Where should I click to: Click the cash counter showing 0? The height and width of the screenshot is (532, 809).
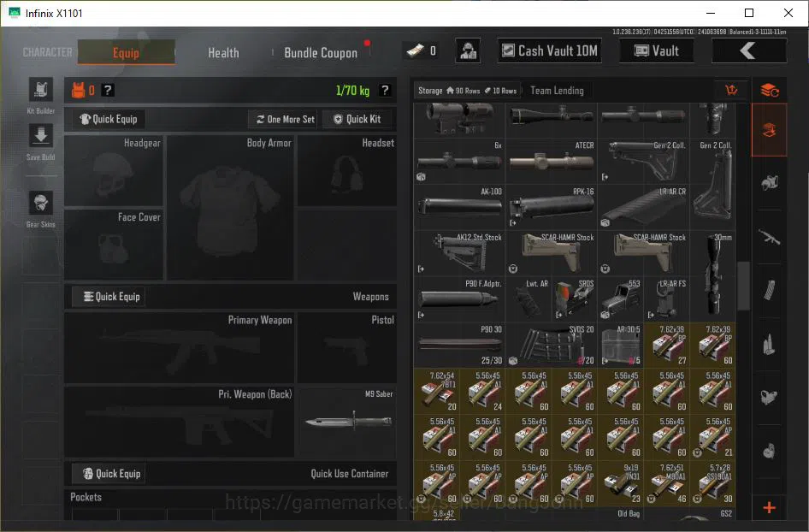click(x=421, y=50)
